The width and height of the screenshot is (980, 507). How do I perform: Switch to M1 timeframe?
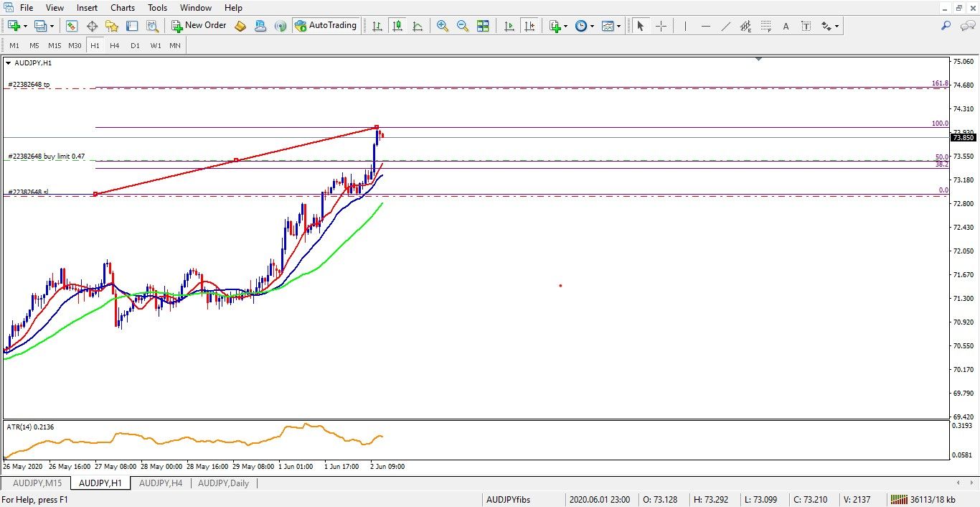coord(14,45)
